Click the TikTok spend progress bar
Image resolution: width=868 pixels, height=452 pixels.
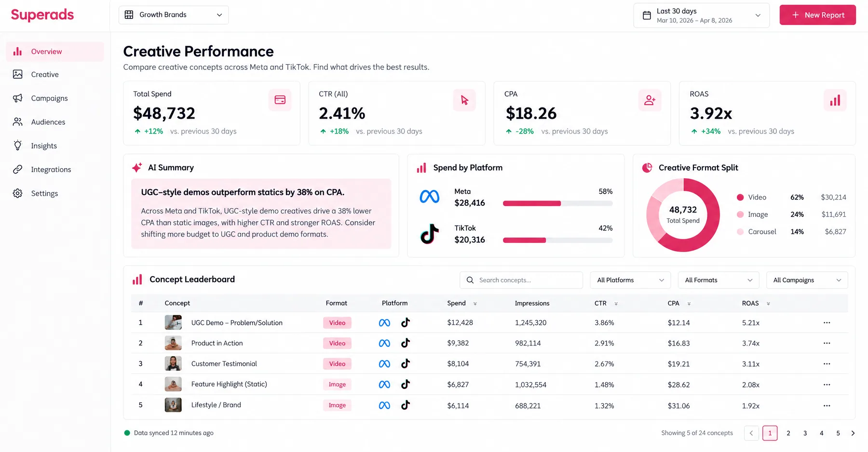click(557, 240)
